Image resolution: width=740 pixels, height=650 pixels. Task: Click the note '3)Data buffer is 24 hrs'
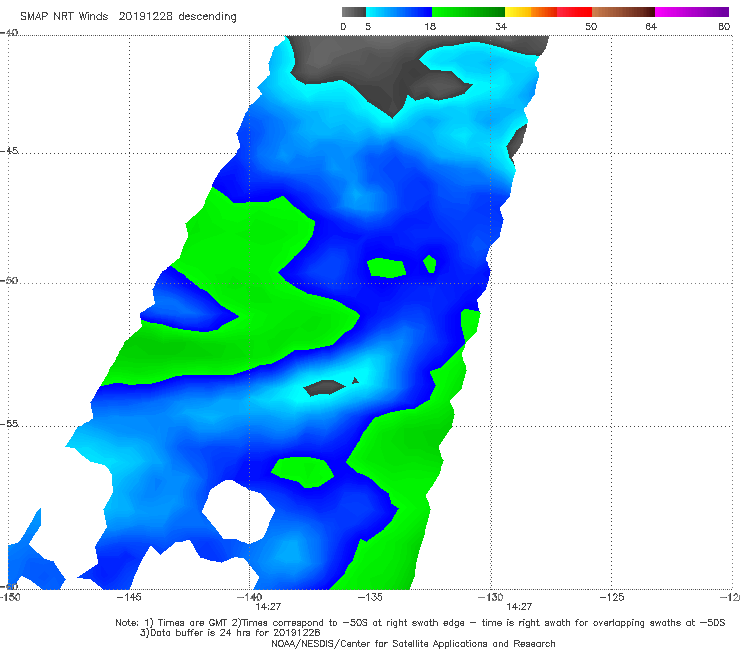[x=230, y=633]
